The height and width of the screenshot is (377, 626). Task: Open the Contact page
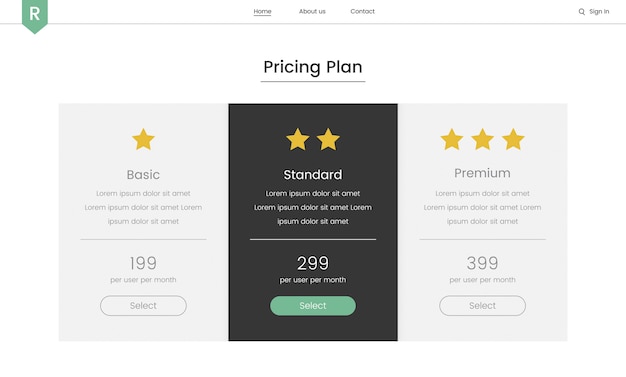(x=363, y=12)
